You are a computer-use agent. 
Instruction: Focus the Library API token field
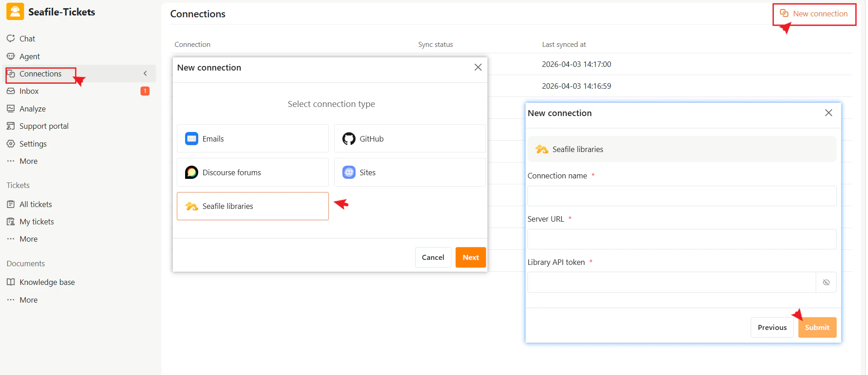pos(672,282)
